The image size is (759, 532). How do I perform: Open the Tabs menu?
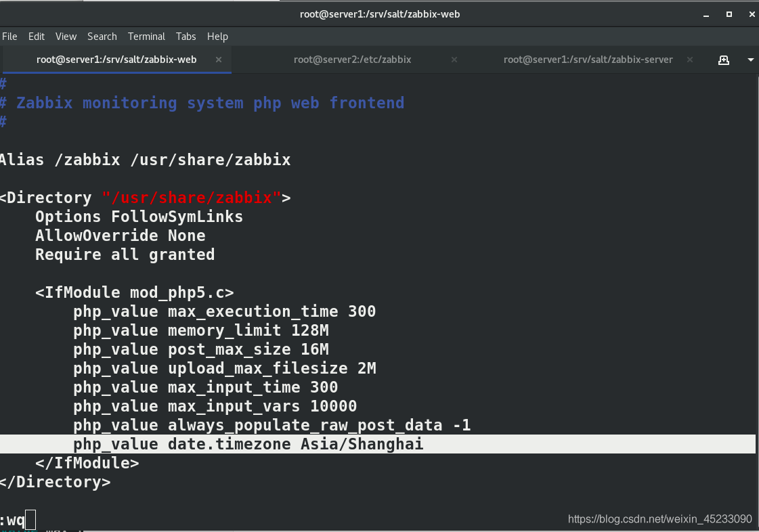coord(186,37)
